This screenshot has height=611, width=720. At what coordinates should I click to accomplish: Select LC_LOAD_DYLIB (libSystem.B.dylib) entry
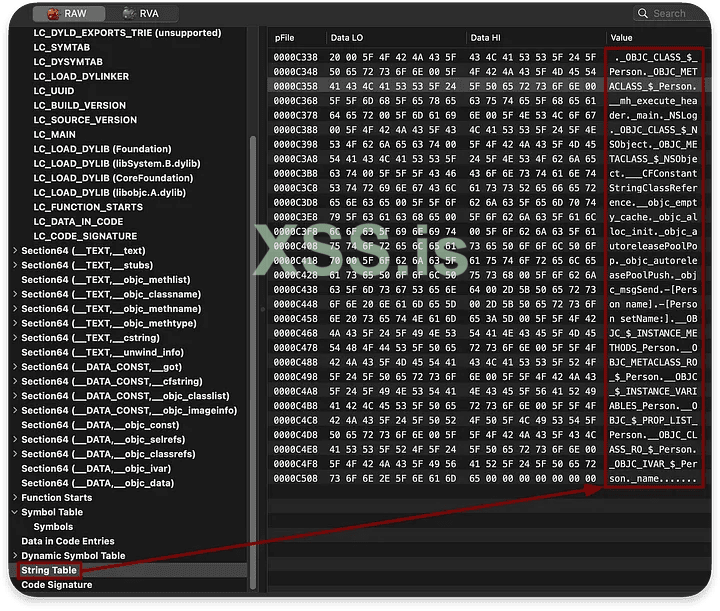pos(117,163)
